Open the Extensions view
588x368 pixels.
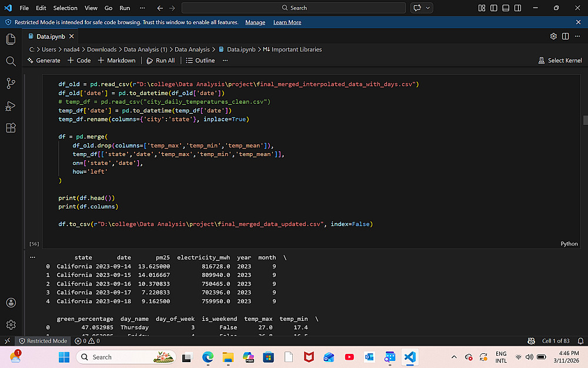(11, 128)
